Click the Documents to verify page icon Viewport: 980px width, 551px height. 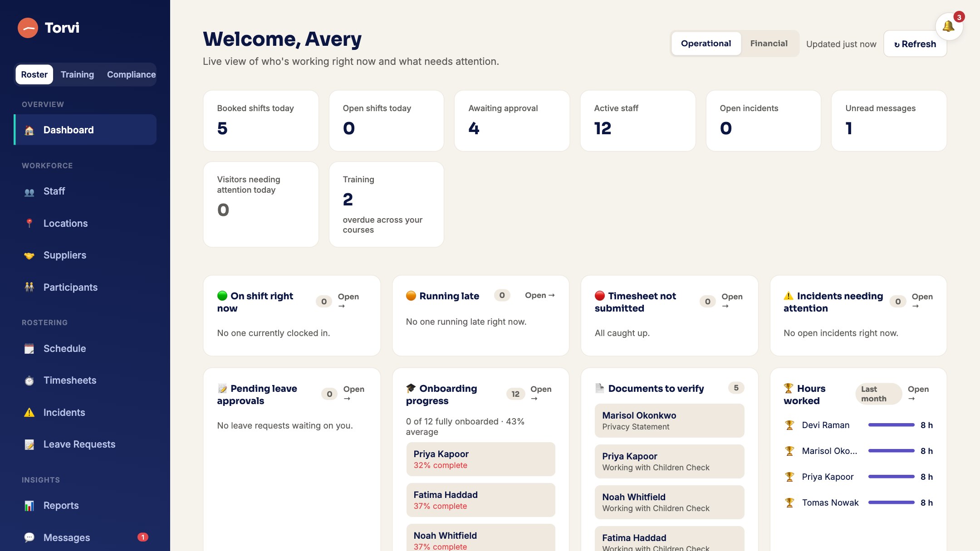coord(600,388)
